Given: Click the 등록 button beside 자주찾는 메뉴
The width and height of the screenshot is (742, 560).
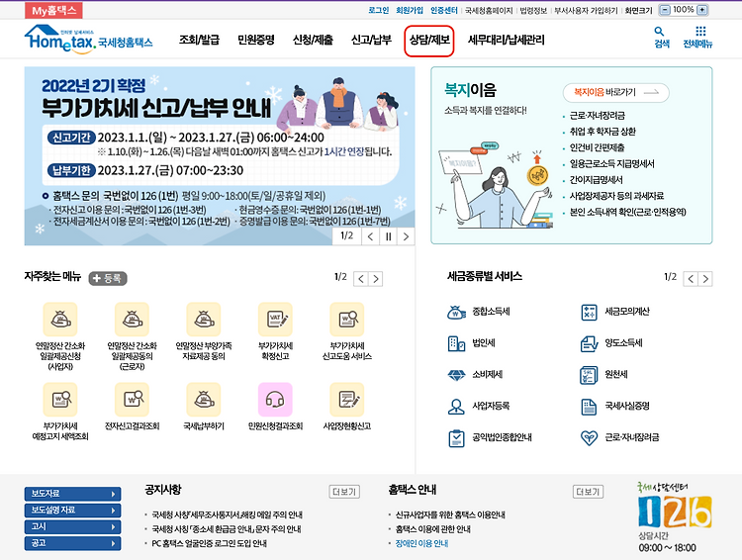Looking at the screenshot, I should 108,278.
